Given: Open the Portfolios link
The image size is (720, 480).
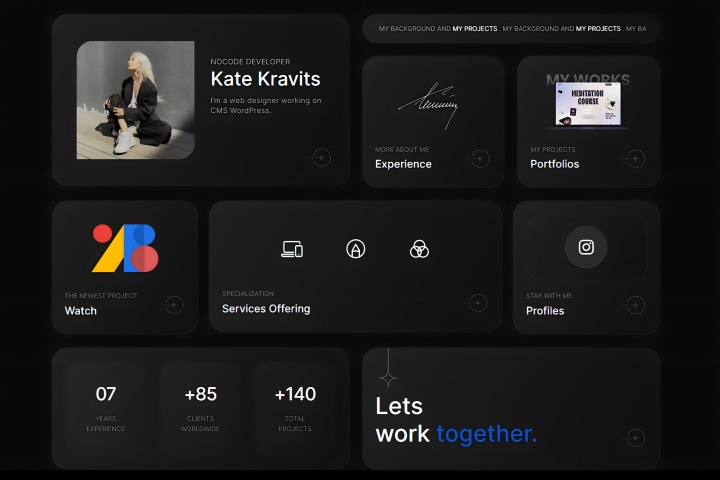Looking at the screenshot, I should pos(554,164).
